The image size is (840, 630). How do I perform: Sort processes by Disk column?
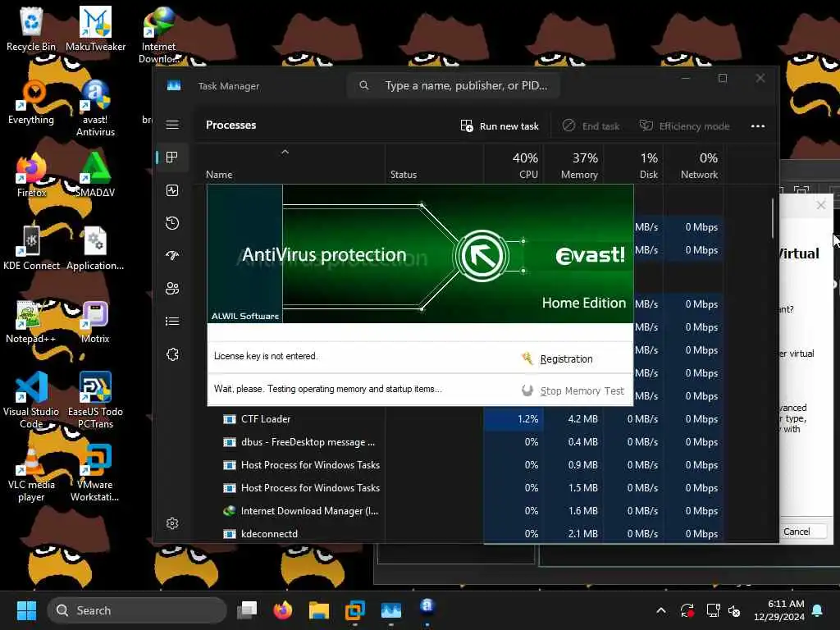click(634, 166)
